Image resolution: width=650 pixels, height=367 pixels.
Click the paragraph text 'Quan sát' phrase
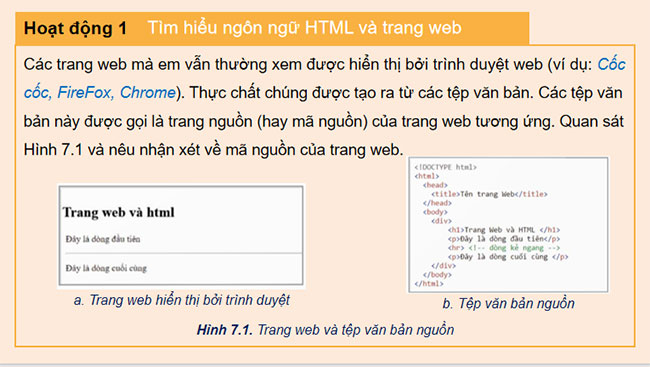pos(592,122)
